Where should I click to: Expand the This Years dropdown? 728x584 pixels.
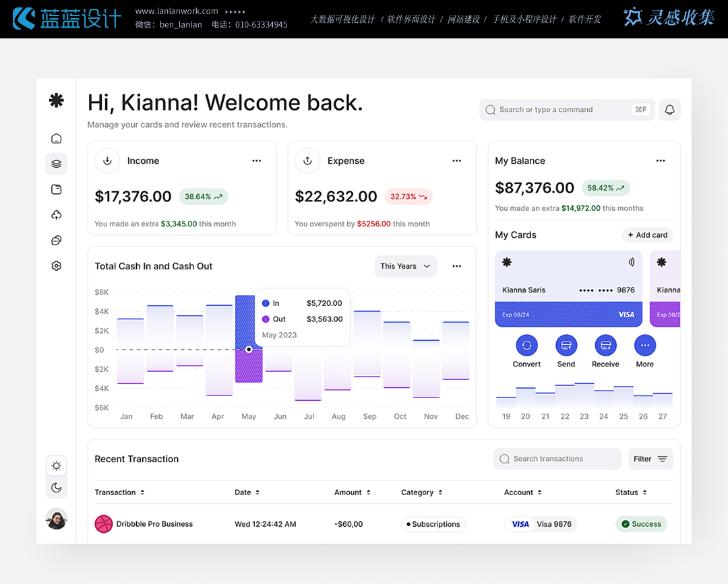(x=405, y=266)
